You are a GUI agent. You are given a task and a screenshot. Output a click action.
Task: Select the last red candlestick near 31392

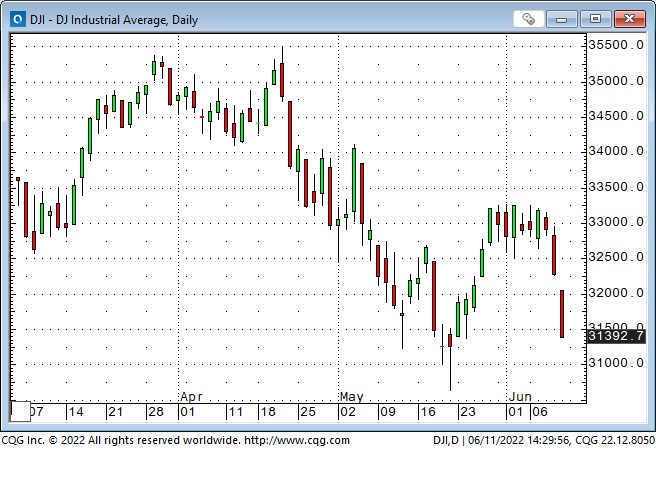[562, 314]
